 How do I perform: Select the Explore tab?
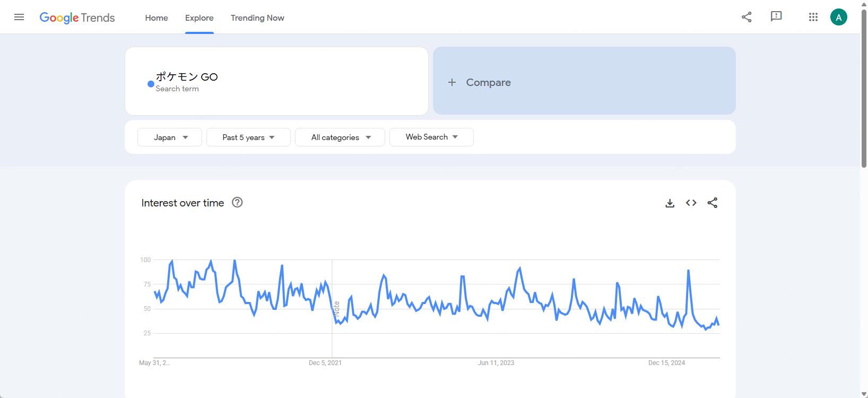pyautogui.click(x=199, y=18)
